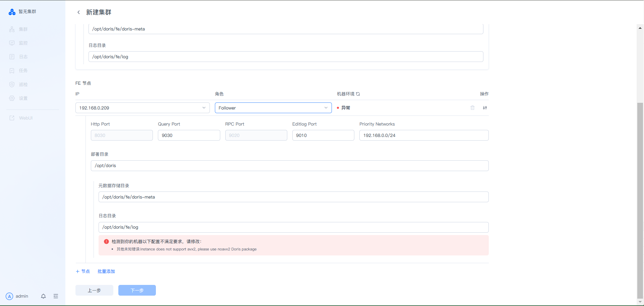Add a new node with + 节点

tap(83, 272)
